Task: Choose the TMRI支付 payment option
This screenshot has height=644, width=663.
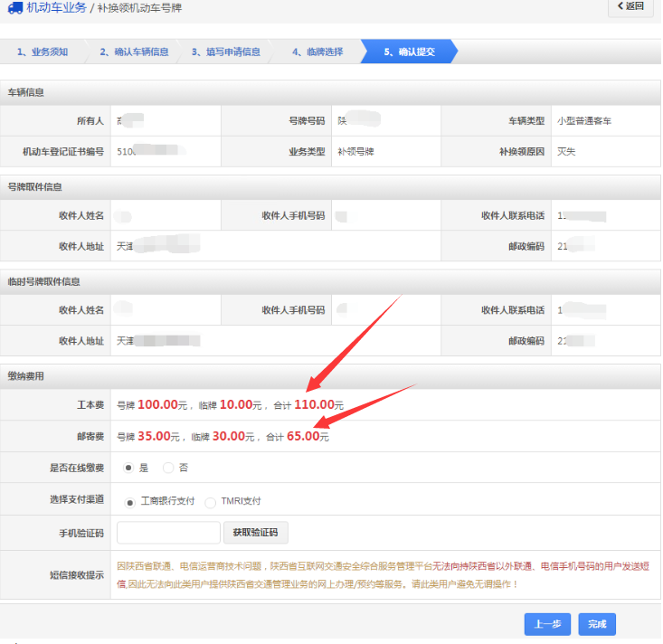Action: pyautogui.click(x=211, y=501)
